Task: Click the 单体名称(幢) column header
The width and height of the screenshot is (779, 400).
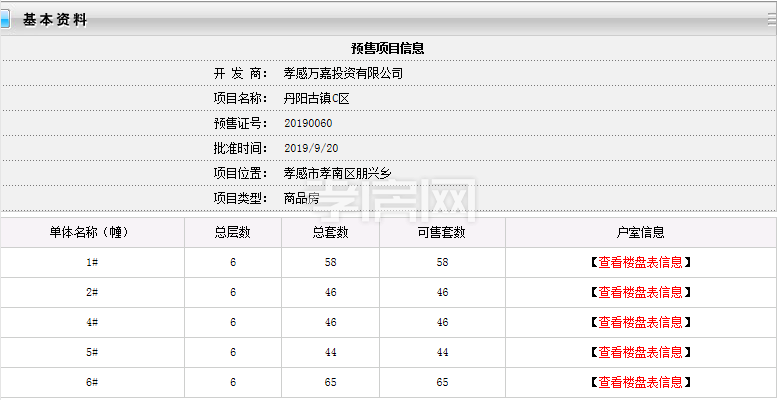Action: click(x=92, y=233)
